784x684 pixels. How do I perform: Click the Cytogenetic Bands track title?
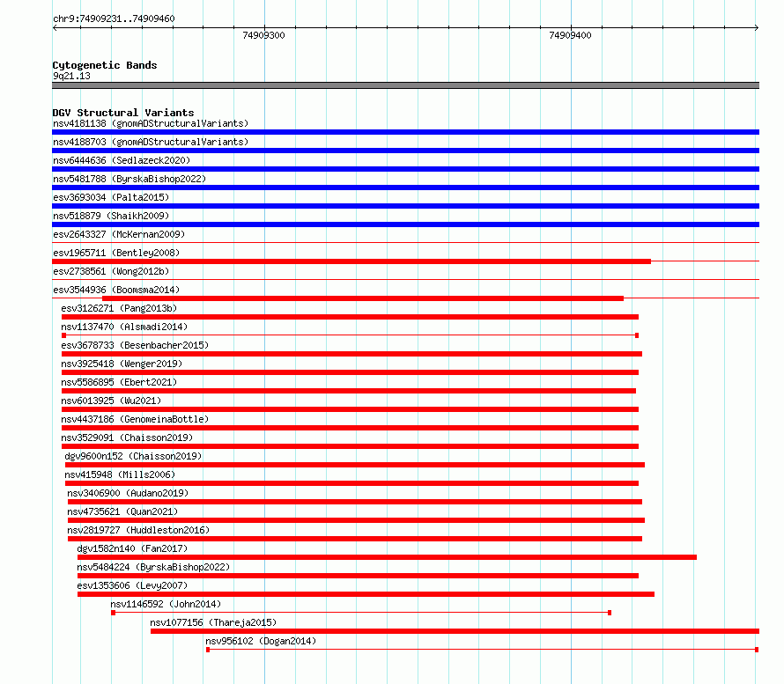(x=105, y=65)
